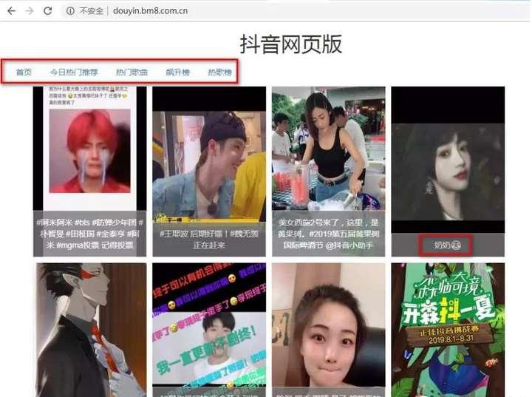This screenshot has width=532, height=397.
Task: Click the caption starting #啊米阿米 #bts
Action: click(90, 234)
